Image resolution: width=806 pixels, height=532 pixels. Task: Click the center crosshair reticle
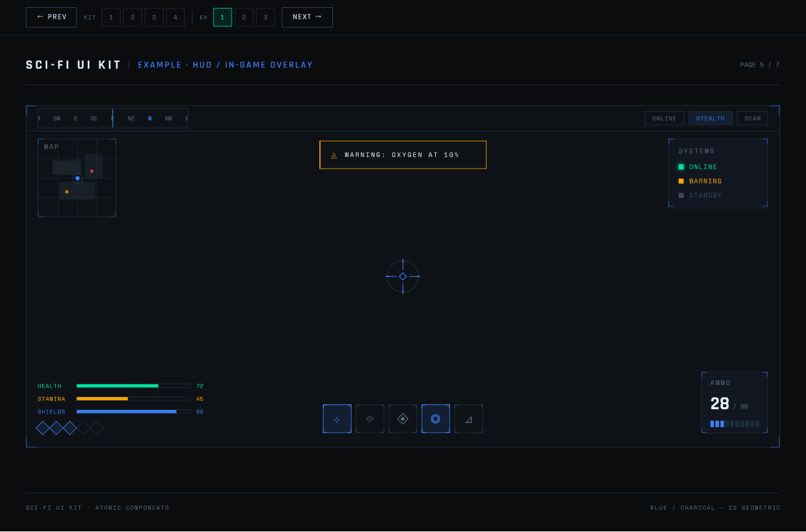pyautogui.click(x=403, y=276)
